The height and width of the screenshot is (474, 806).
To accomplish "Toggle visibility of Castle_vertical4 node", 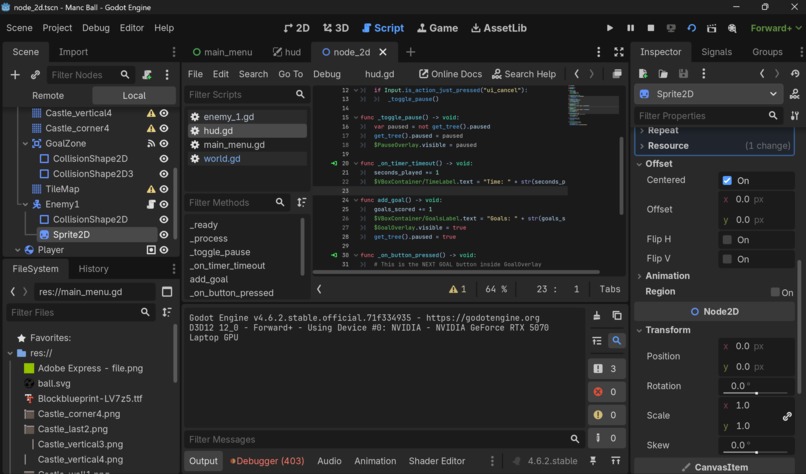I will tap(164, 113).
